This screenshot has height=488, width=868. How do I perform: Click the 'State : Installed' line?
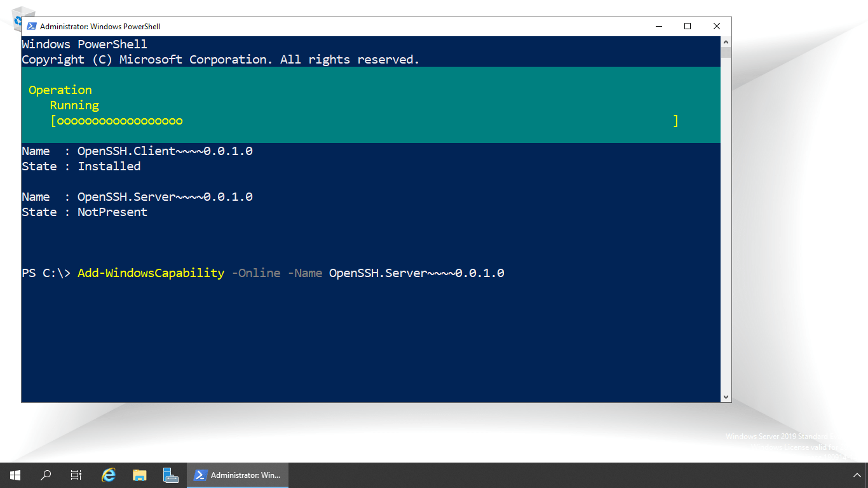pyautogui.click(x=81, y=166)
